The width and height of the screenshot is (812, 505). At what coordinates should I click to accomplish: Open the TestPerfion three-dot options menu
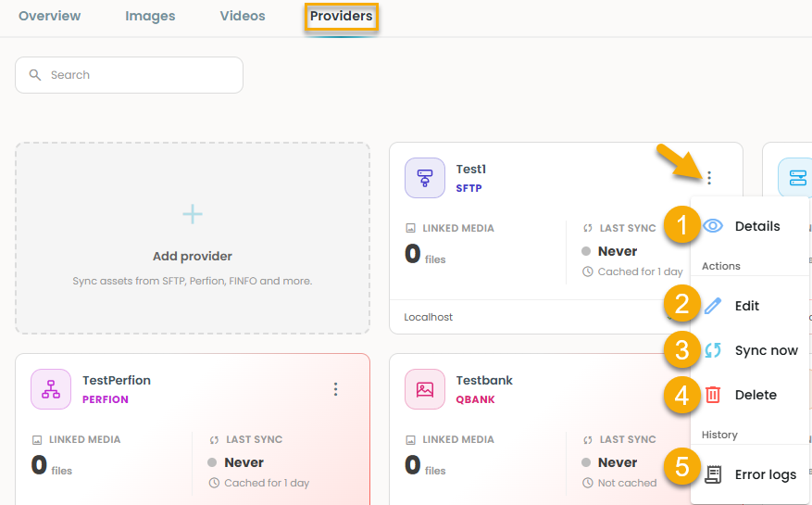pos(335,389)
